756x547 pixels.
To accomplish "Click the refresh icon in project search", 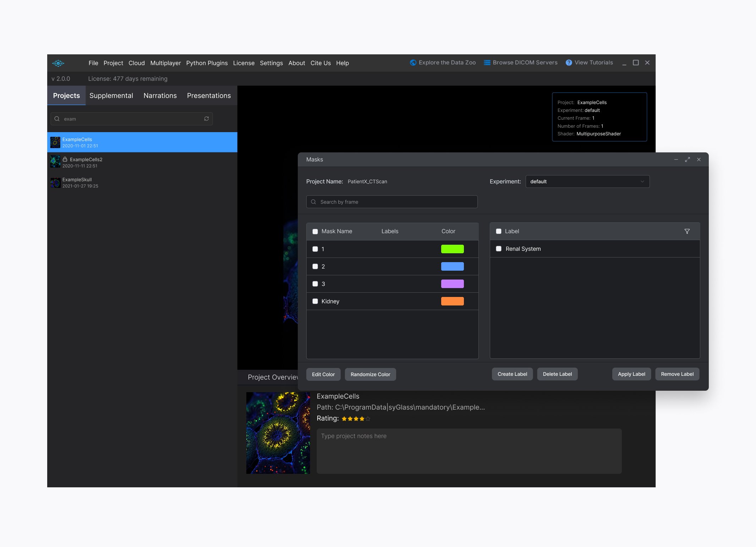I will point(206,119).
